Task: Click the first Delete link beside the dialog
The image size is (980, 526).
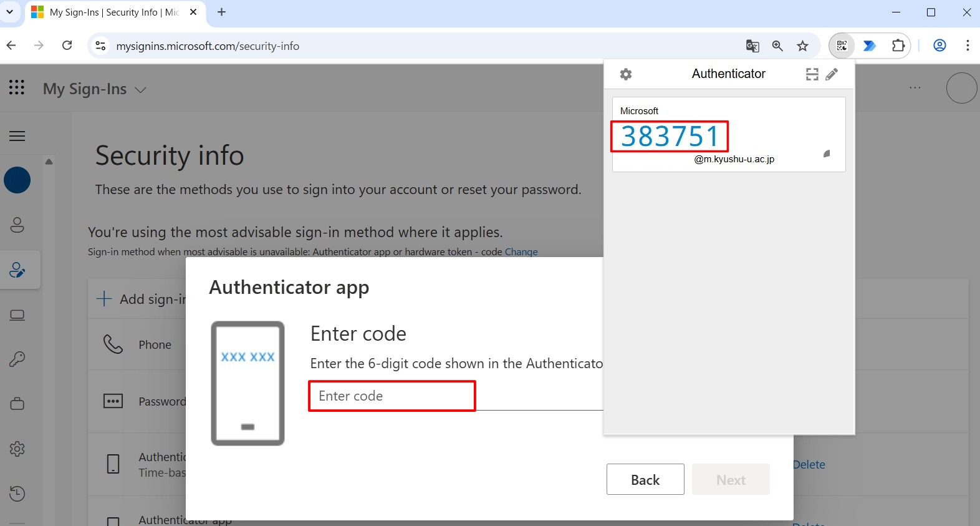Action: 809,464
